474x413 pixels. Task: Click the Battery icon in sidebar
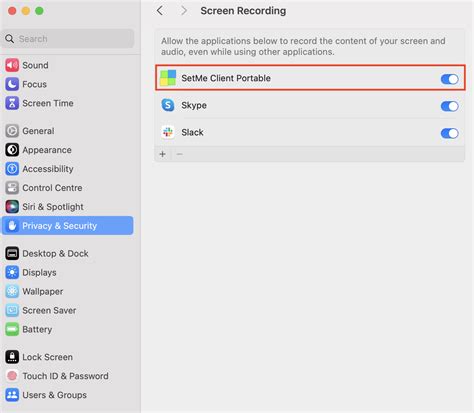(12, 329)
